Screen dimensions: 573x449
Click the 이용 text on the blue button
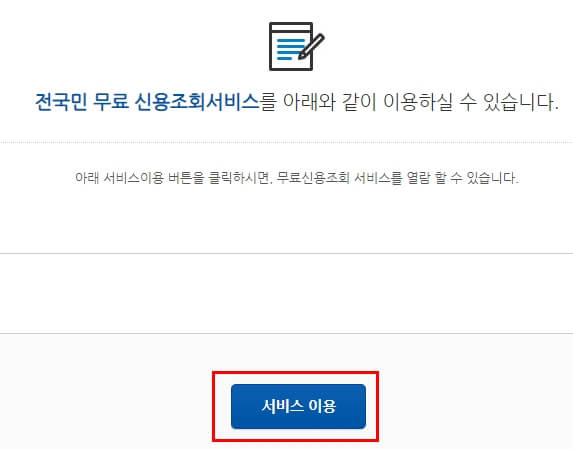coord(322,406)
